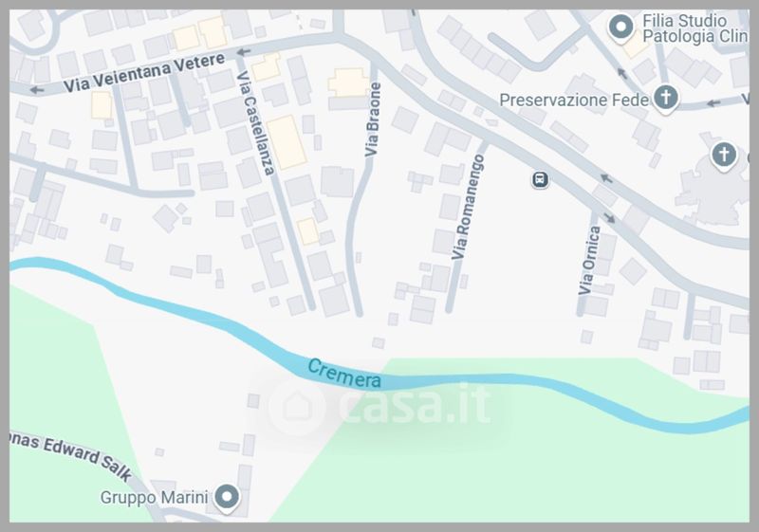Select the Via Romanengo street label
The width and height of the screenshot is (759, 532).
point(468,207)
